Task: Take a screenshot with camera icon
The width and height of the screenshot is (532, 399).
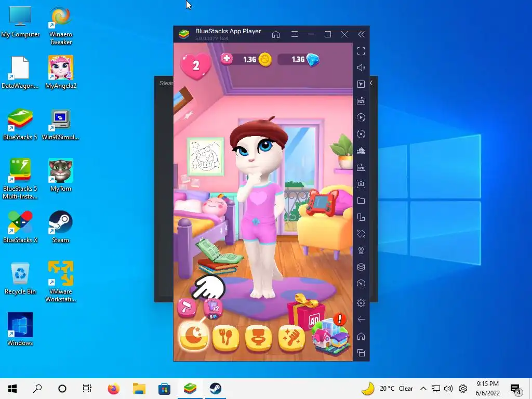Action: pyautogui.click(x=361, y=184)
